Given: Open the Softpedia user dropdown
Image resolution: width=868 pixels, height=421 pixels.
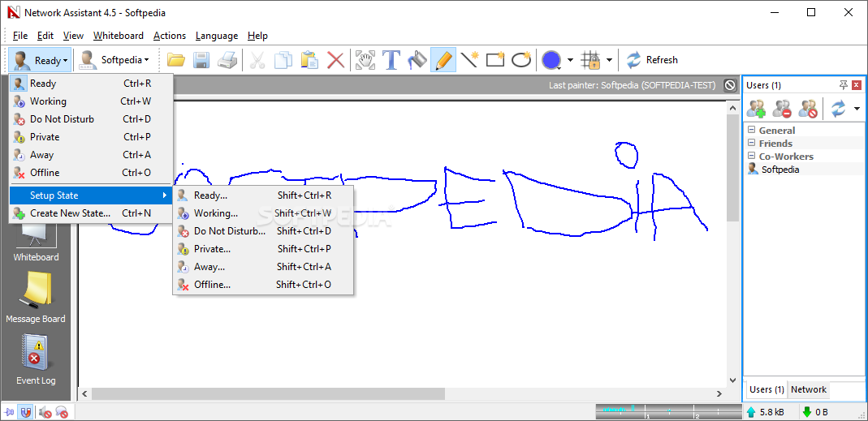Looking at the screenshot, I should pos(114,60).
